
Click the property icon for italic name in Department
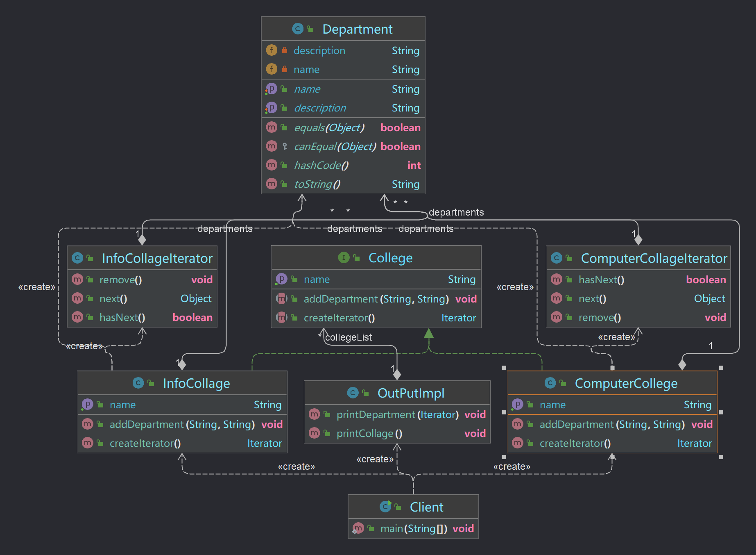271,89
